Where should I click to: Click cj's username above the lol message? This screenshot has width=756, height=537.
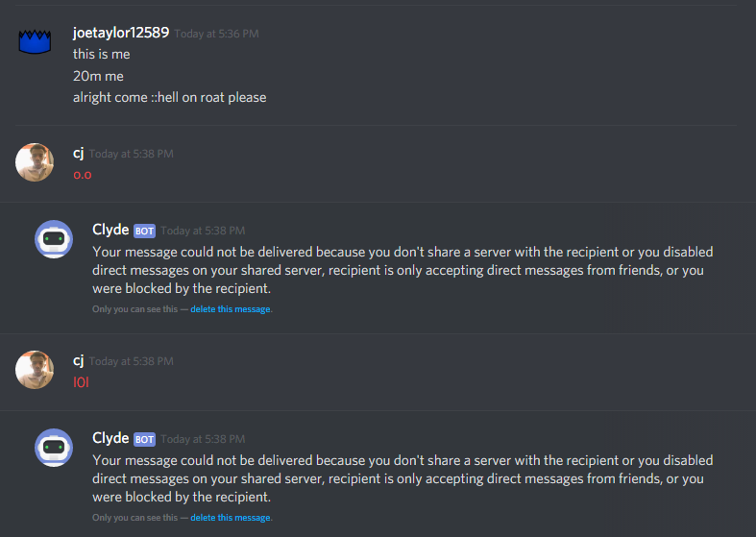[x=79, y=360]
